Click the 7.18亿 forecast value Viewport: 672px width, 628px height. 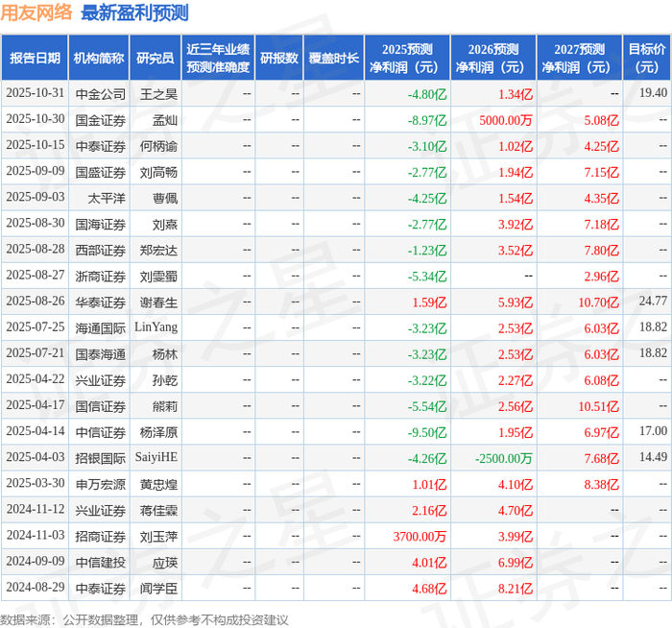(x=602, y=225)
